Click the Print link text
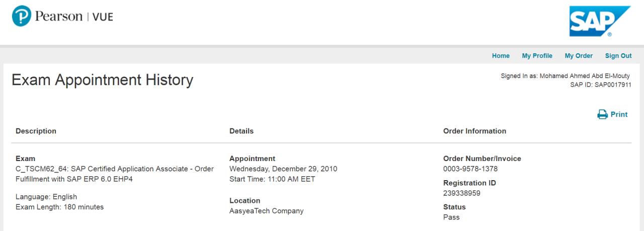The height and width of the screenshot is (231, 644). pyautogui.click(x=619, y=115)
